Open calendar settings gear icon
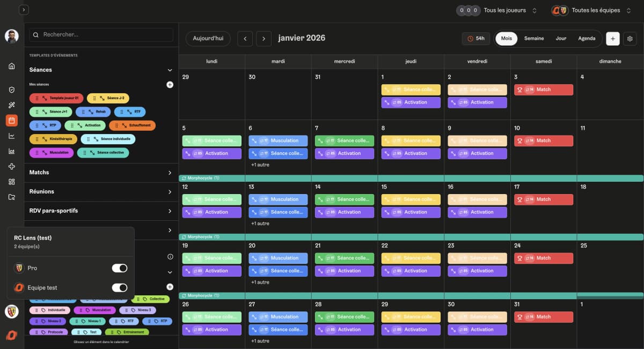Screen dimensions: 644x349 point(630,39)
